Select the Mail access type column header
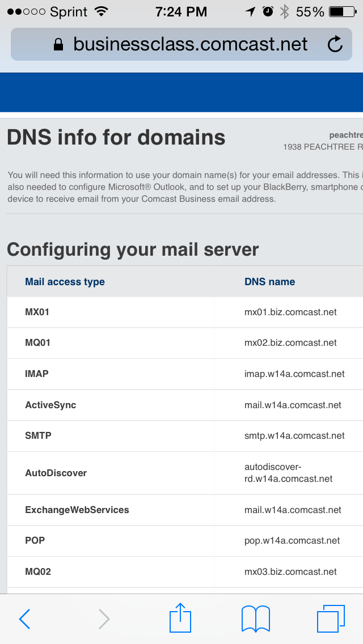 click(x=65, y=282)
